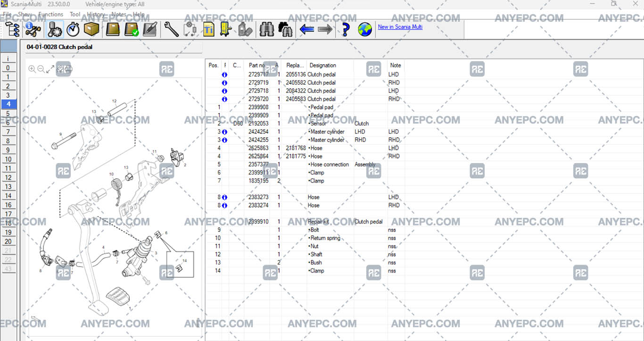Click info icon for Hose 2383274
Image resolution: width=644 pixels, height=341 pixels.
224,206
